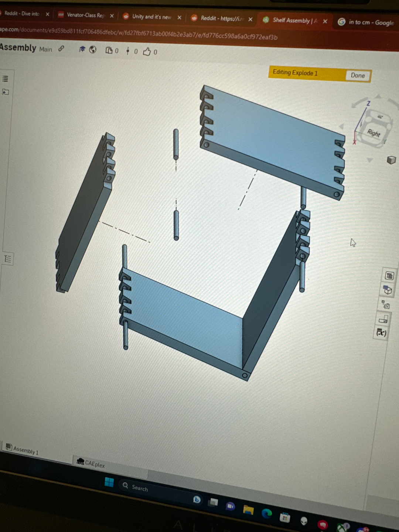This screenshot has width=399, height=532.
Task: Click Done to finish editing Explode 1
Action: (x=358, y=75)
